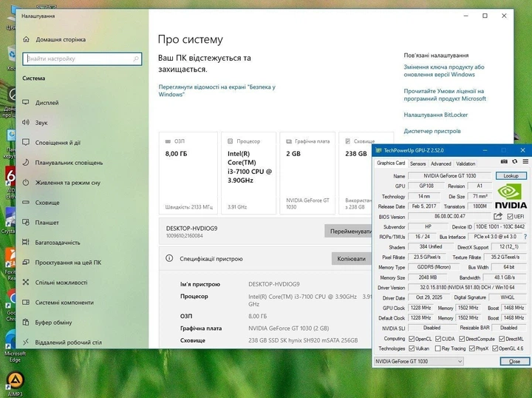Click GPU-Z refresh icon
The width and height of the screenshot is (532, 398).
point(515,162)
